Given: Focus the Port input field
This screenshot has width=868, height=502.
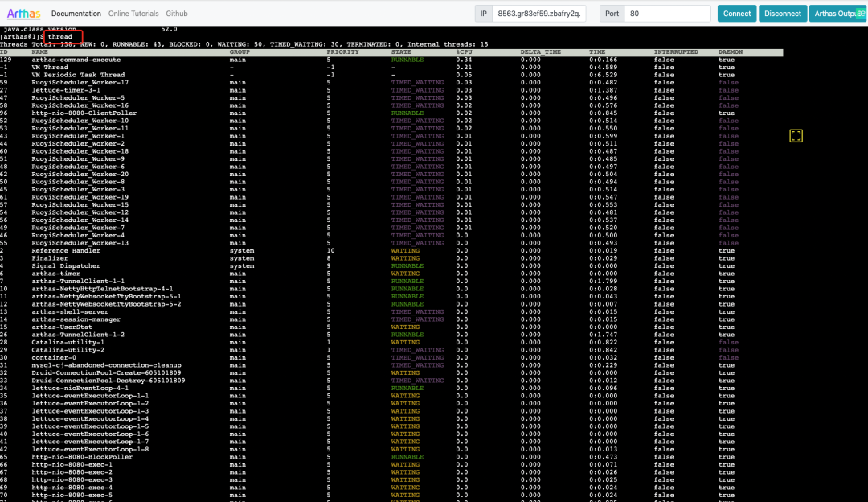Looking at the screenshot, I should click(667, 14).
